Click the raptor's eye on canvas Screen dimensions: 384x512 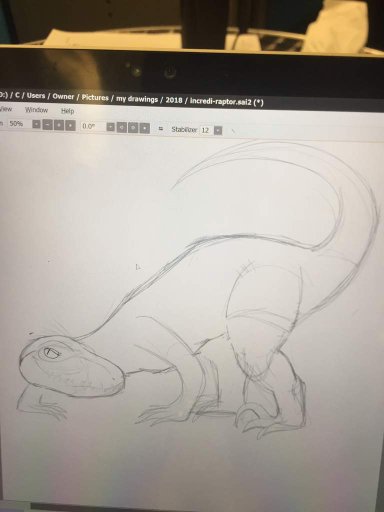51,353
